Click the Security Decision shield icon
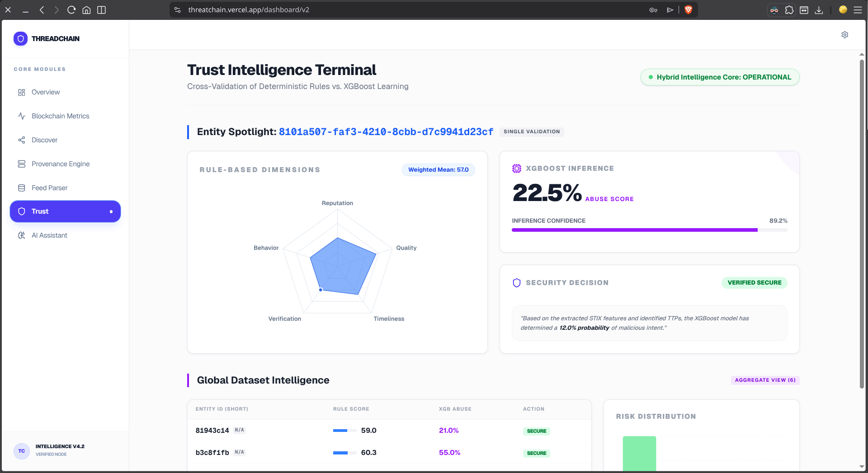Screen dimensions: 868x473 [516, 283]
